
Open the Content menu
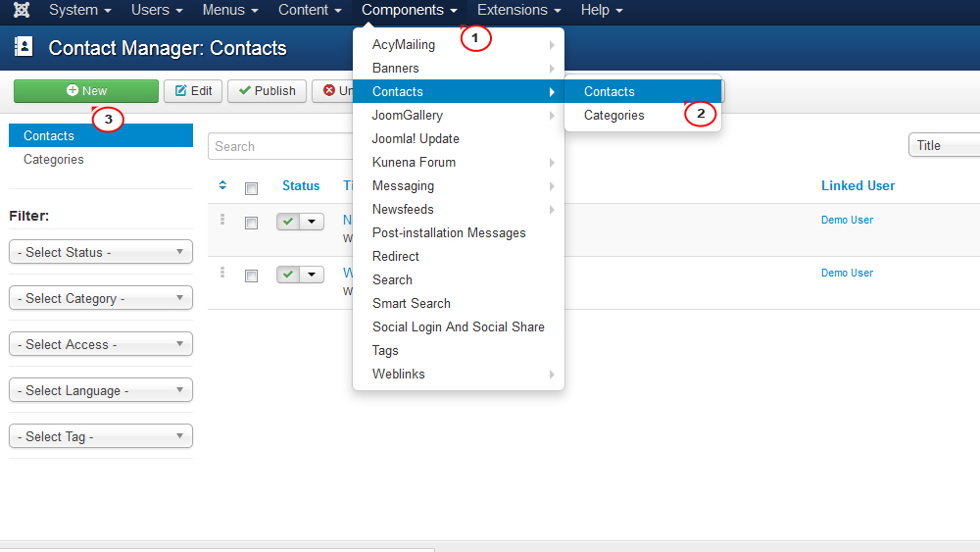(310, 10)
